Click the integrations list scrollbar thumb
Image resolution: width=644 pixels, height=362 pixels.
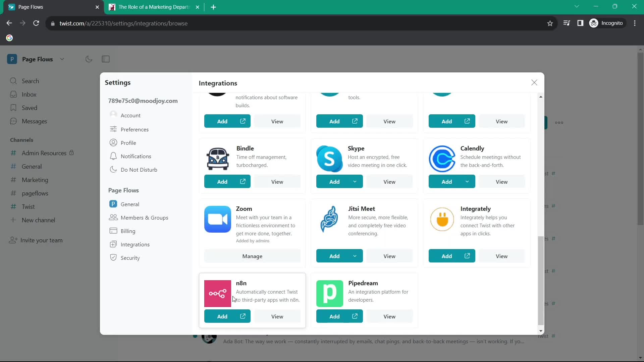[540, 280]
